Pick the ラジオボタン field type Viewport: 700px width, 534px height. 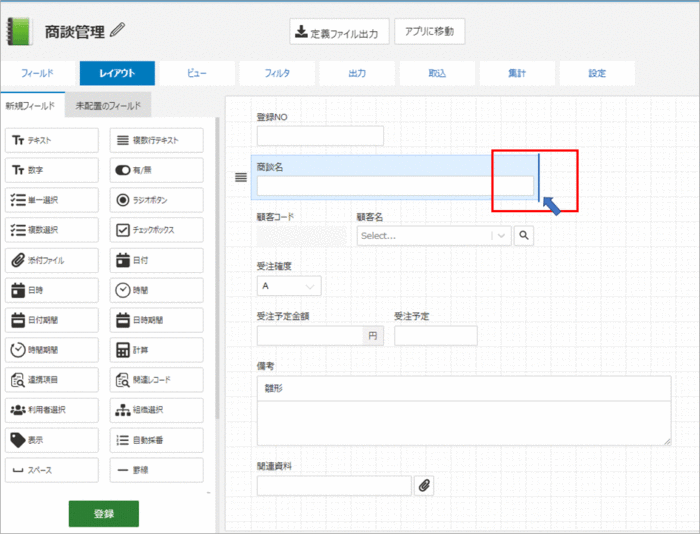coord(157,200)
